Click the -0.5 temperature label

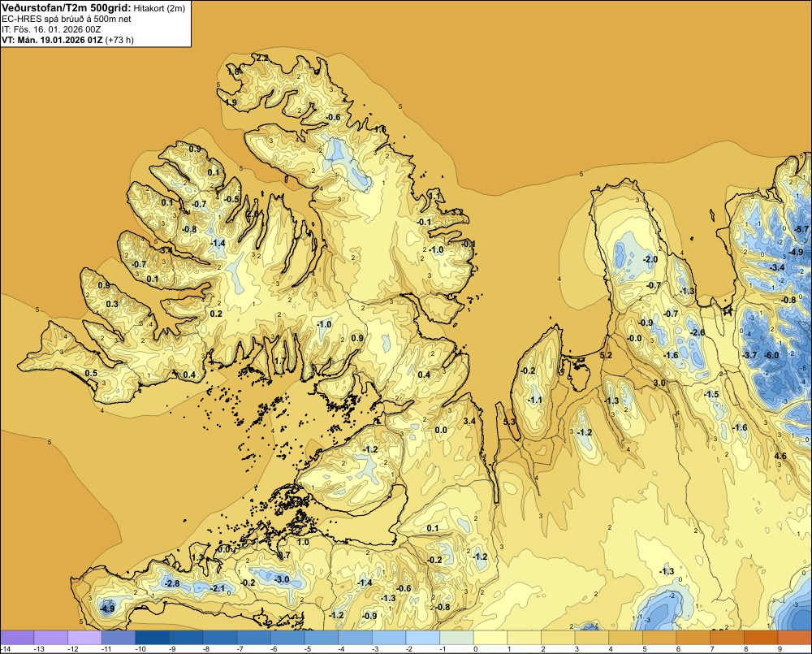tap(232, 199)
